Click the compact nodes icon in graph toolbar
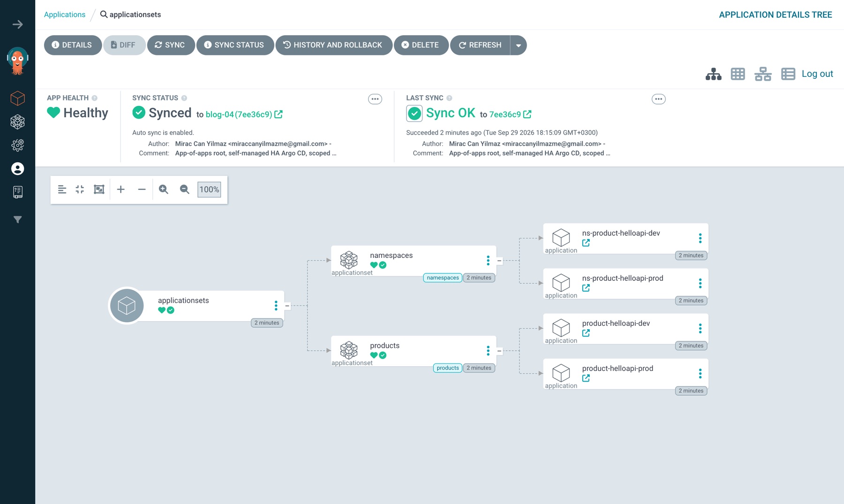This screenshot has height=504, width=844. point(62,189)
